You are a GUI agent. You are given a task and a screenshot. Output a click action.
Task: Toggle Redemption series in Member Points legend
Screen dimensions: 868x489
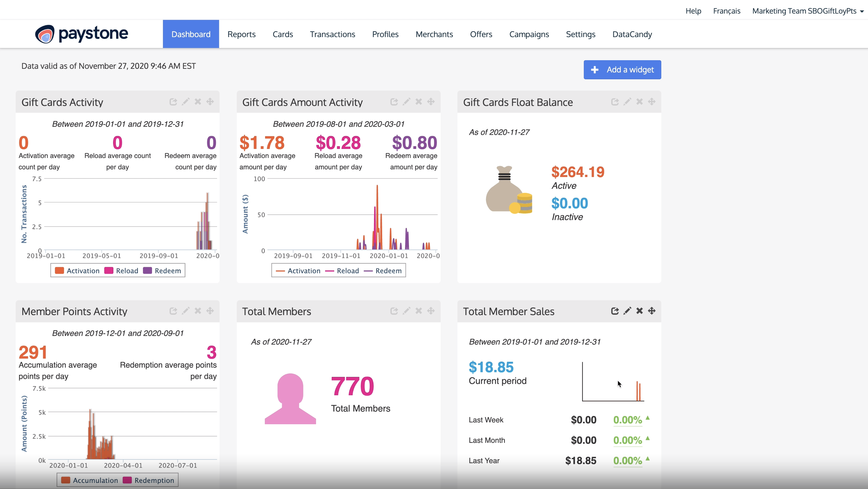tap(154, 480)
